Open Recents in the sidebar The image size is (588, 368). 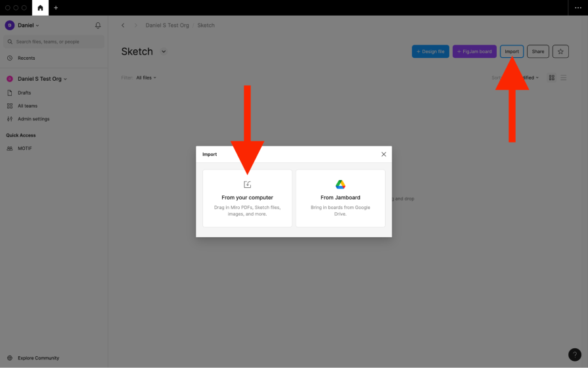tap(26, 58)
